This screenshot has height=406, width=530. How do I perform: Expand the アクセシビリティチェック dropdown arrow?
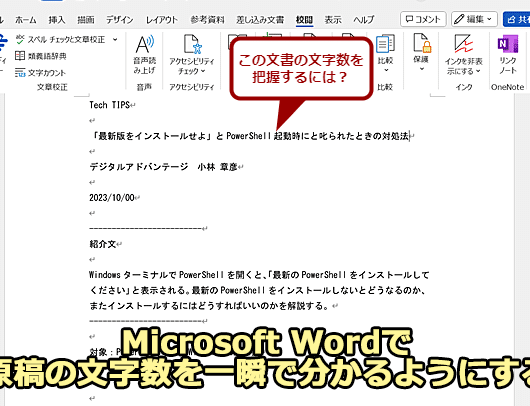tap(203, 71)
